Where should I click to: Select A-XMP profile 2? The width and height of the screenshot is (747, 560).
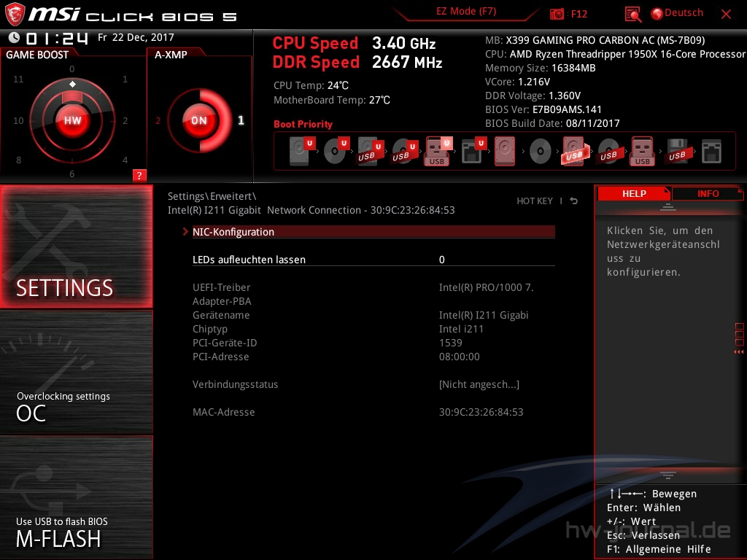click(158, 121)
